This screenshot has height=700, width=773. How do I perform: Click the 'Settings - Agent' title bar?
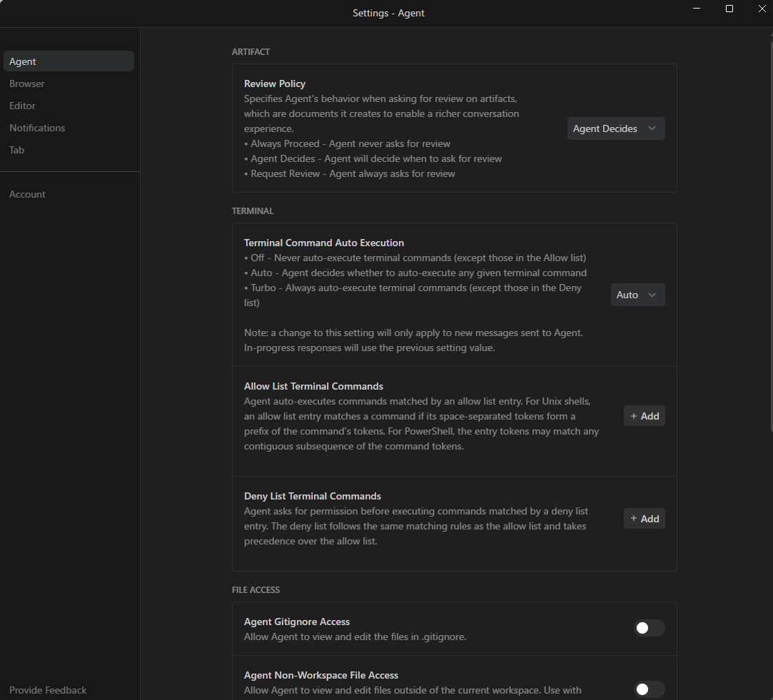(x=388, y=13)
